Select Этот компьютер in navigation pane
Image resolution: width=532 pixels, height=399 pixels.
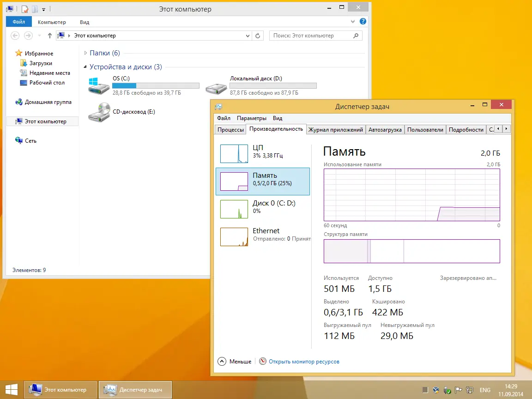(x=42, y=121)
